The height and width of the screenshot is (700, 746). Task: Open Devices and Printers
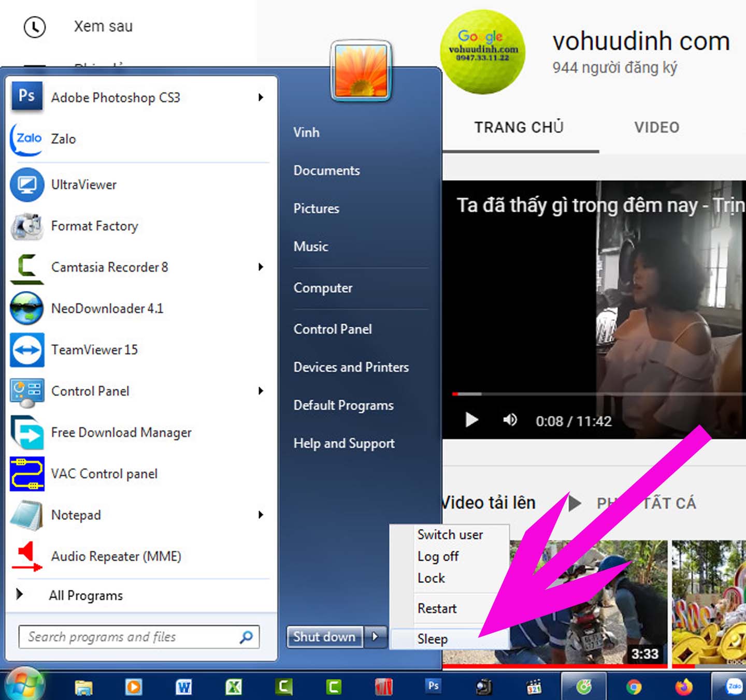click(x=351, y=367)
